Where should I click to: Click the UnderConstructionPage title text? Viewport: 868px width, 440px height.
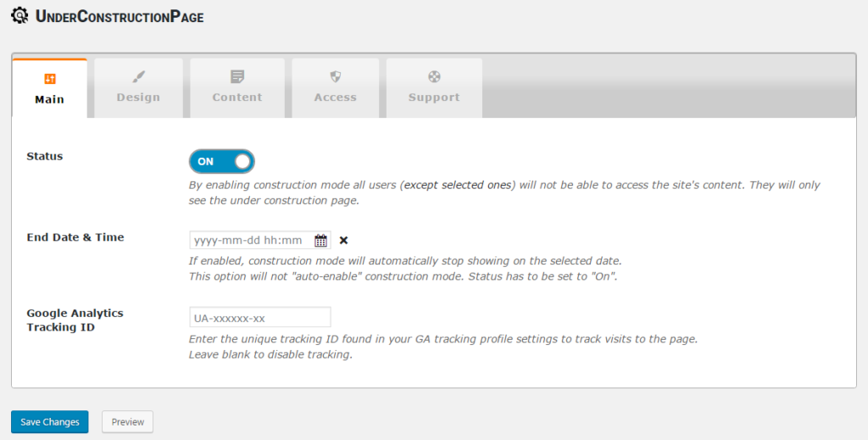[120, 17]
